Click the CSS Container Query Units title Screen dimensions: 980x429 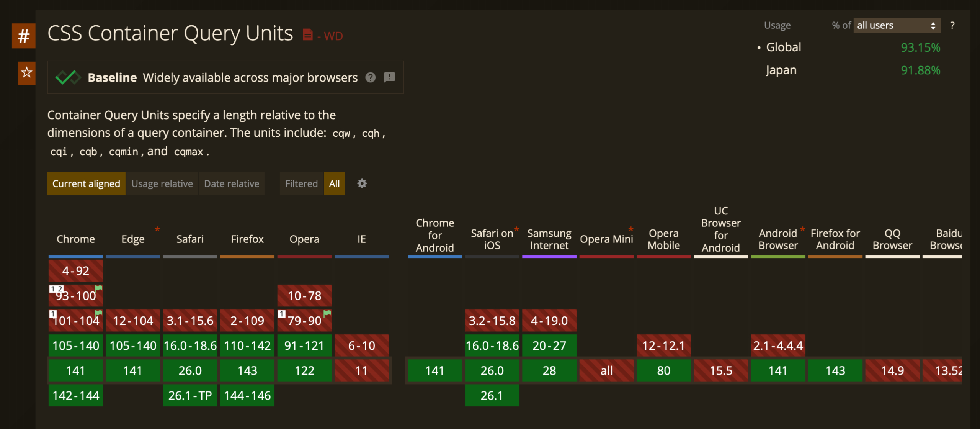(170, 33)
